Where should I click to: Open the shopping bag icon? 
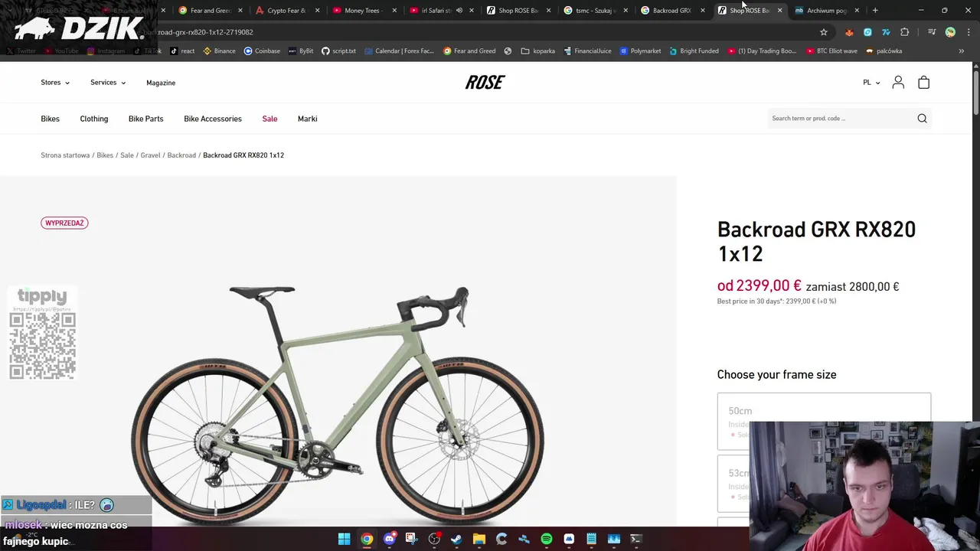coord(923,82)
